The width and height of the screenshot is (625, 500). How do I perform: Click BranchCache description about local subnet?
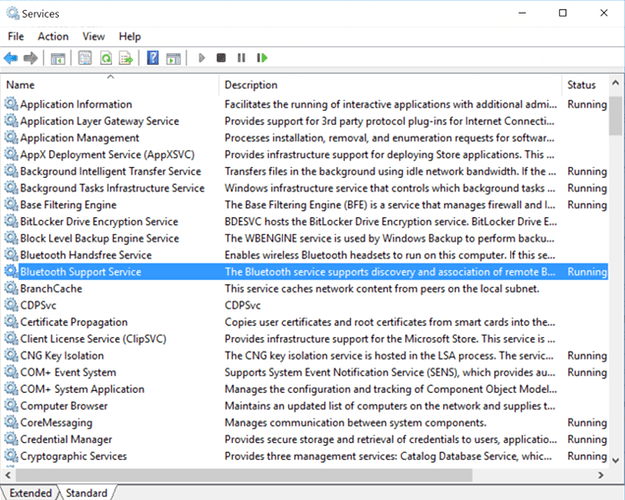pos(382,288)
